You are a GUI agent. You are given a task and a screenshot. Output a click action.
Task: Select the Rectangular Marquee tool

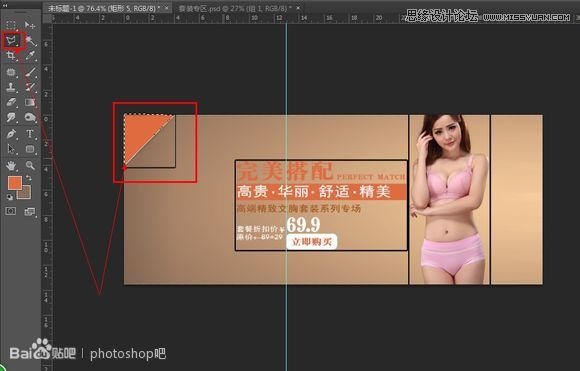(x=11, y=25)
